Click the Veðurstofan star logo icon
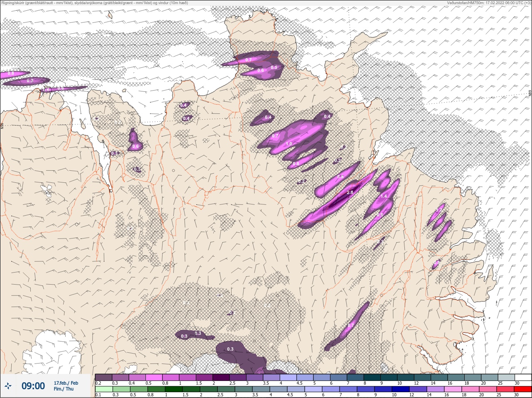 pyautogui.click(x=8, y=386)
